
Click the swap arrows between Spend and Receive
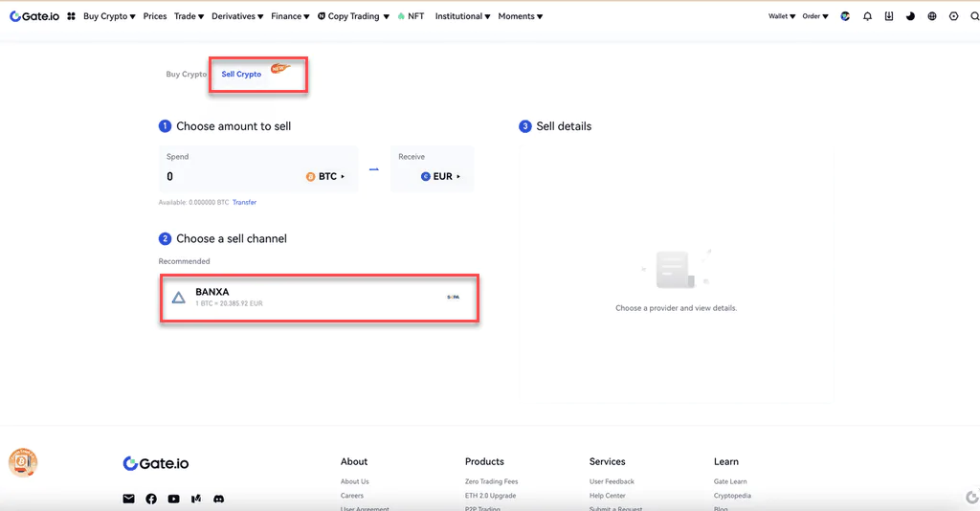(374, 169)
